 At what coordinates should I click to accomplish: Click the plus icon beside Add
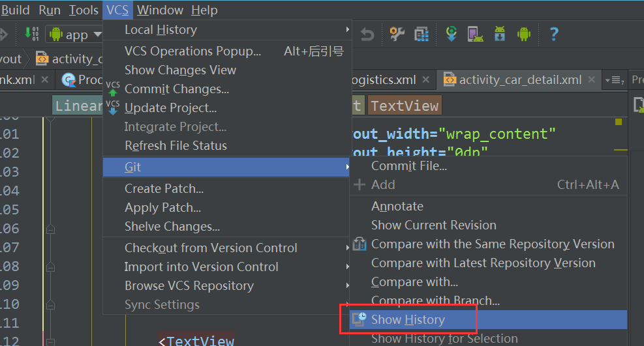pyautogui.click(x=359, y=184)
